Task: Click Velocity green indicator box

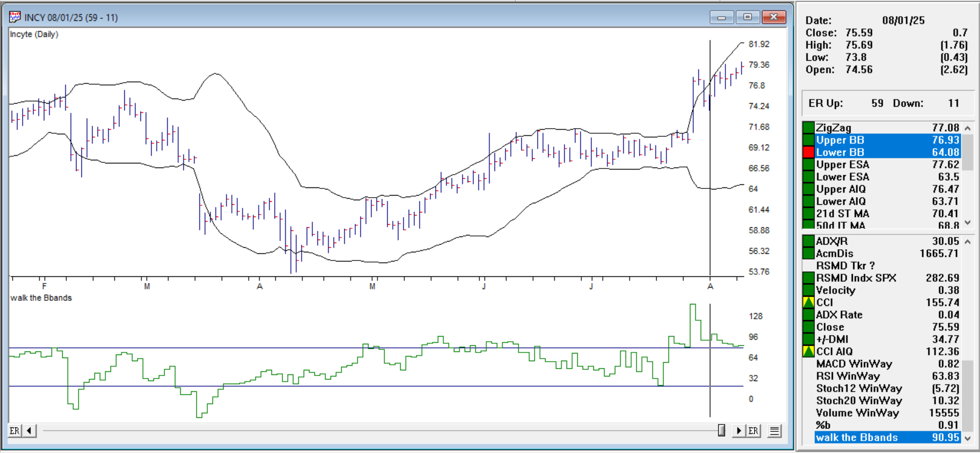Action: 808,290
